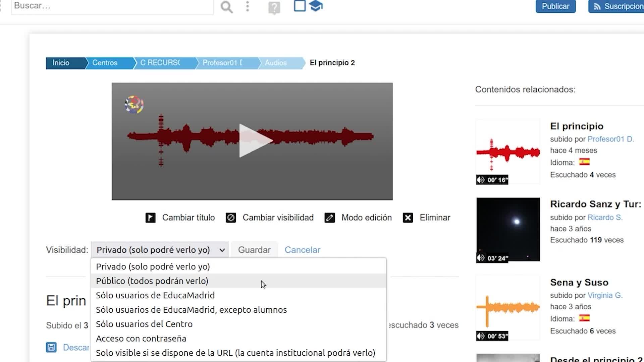The width and height of the screenshot is (644, 362).
Task: Click the Cambiar visibilidad icon
Action: point(231,218)
